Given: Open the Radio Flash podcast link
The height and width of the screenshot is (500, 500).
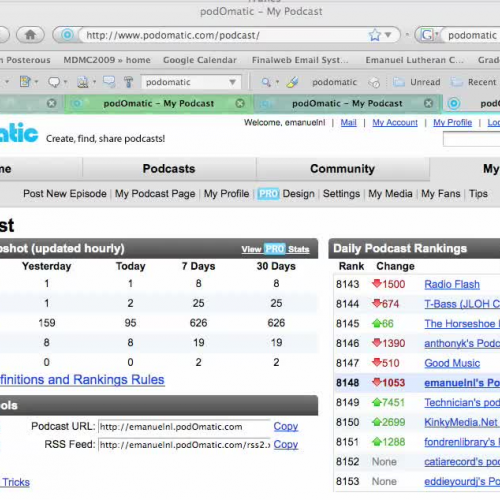Looking at the screenshot, I should (x=452, y=284).
